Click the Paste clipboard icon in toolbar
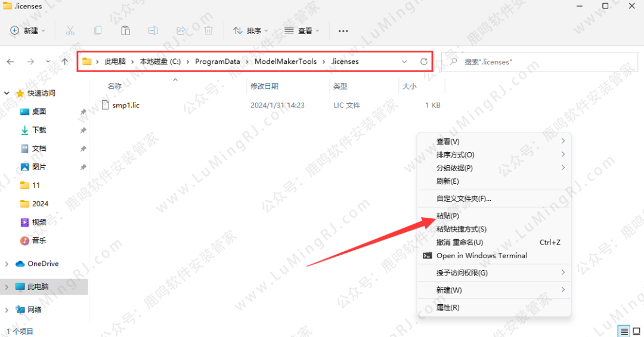The image size is (644, 337). pos(125,30)
